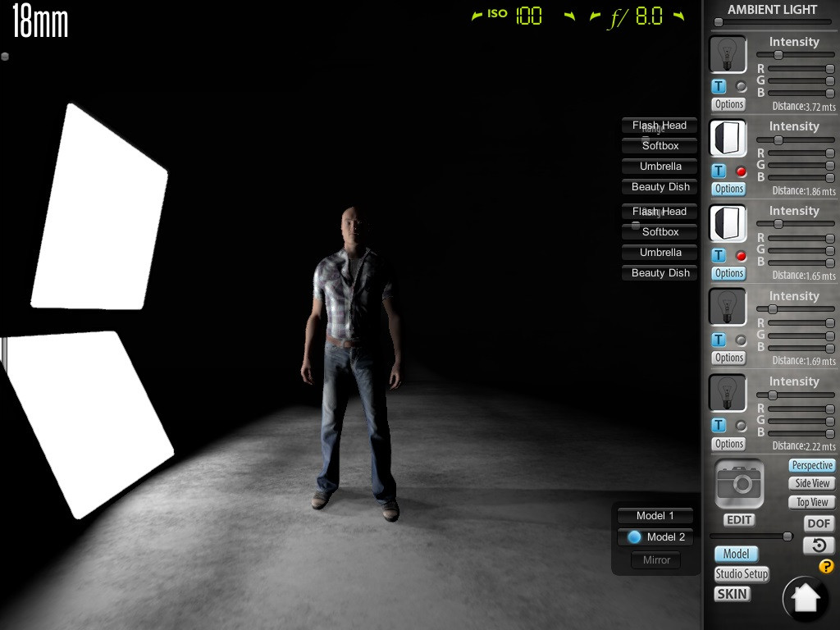Open Options for the first light
Screen dimensions: 840x630
(728, 104)
